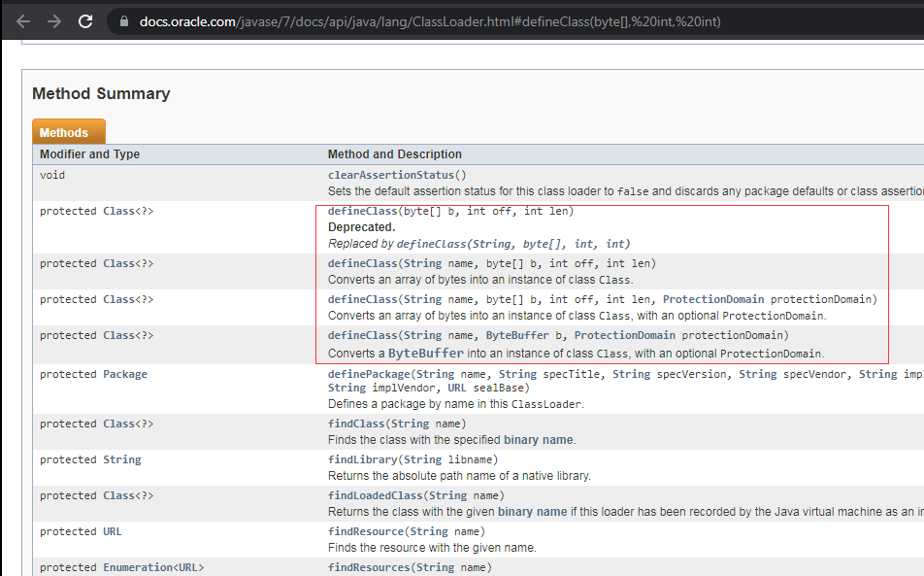Click the browser forward arrow
The image size is (924, 576).
(x=53, y=20)
